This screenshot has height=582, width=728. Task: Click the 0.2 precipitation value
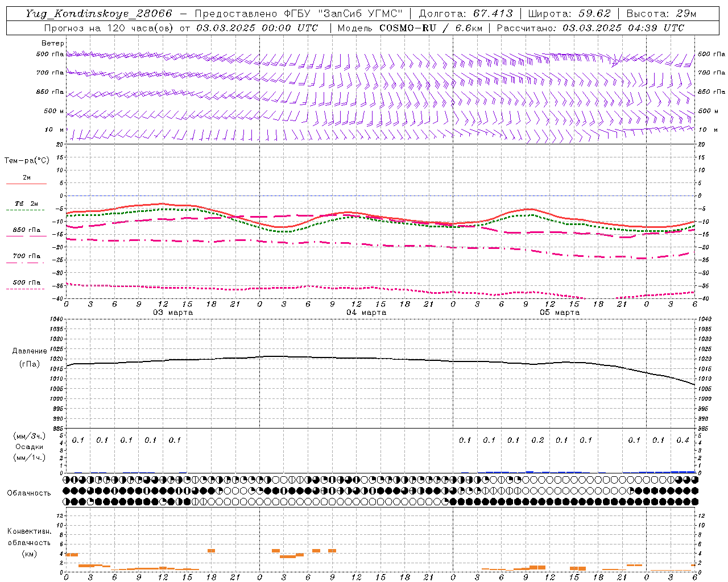[x=537, y=440]
